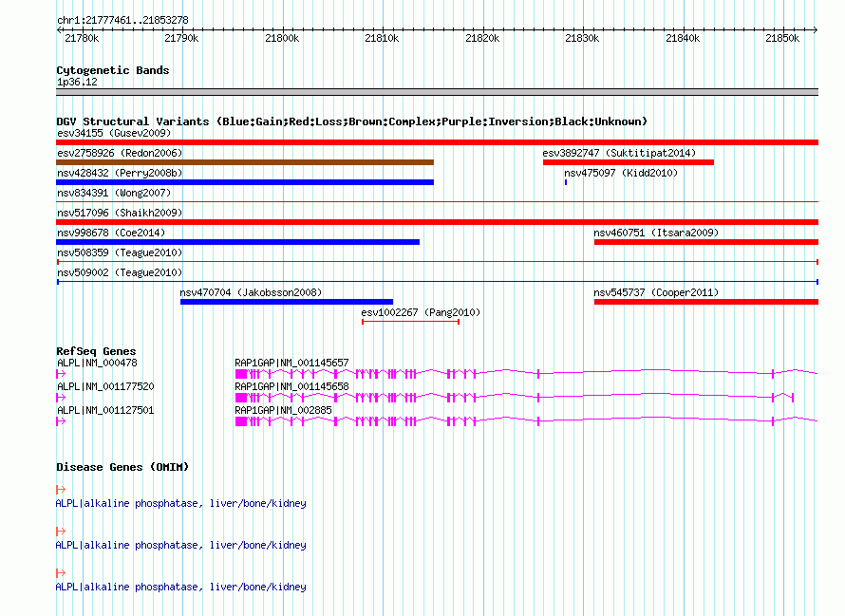
Task: Click the right arrowhead of the ruler
Action: tap(816, 29)
